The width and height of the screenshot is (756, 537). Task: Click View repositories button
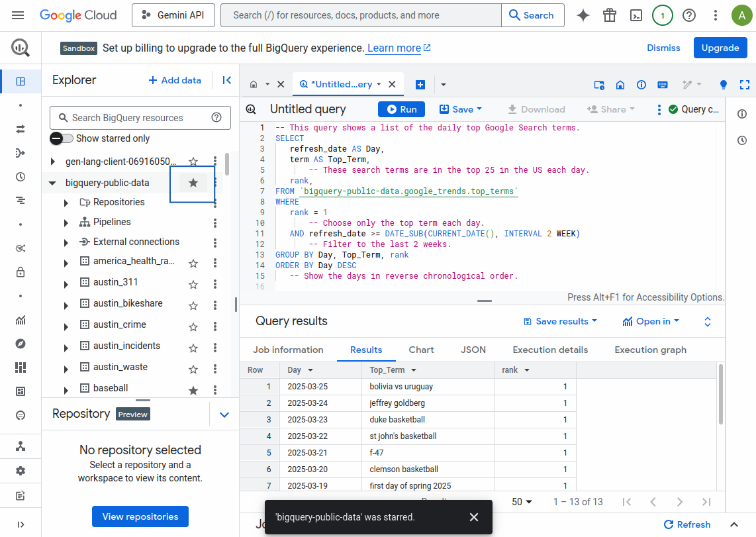coord(140,516)
